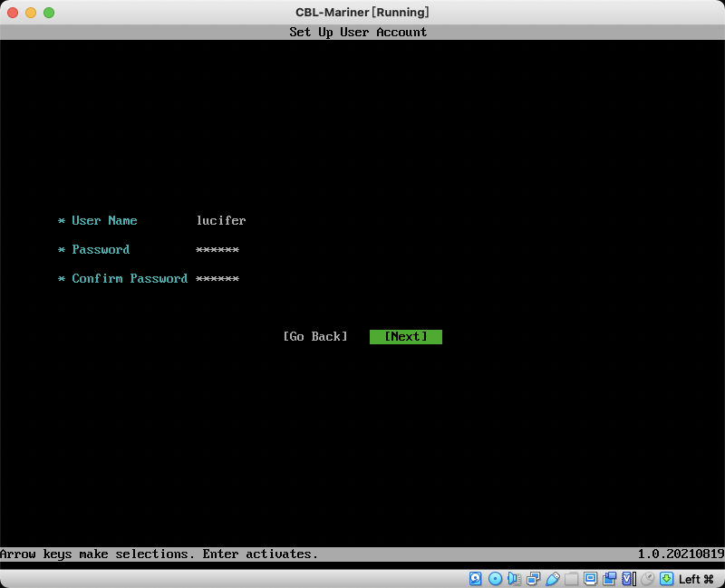Click the Set Up User Account heading
The height and width of the screenshot is (588, 725).
pyautogui.click(x=358, y=32)
